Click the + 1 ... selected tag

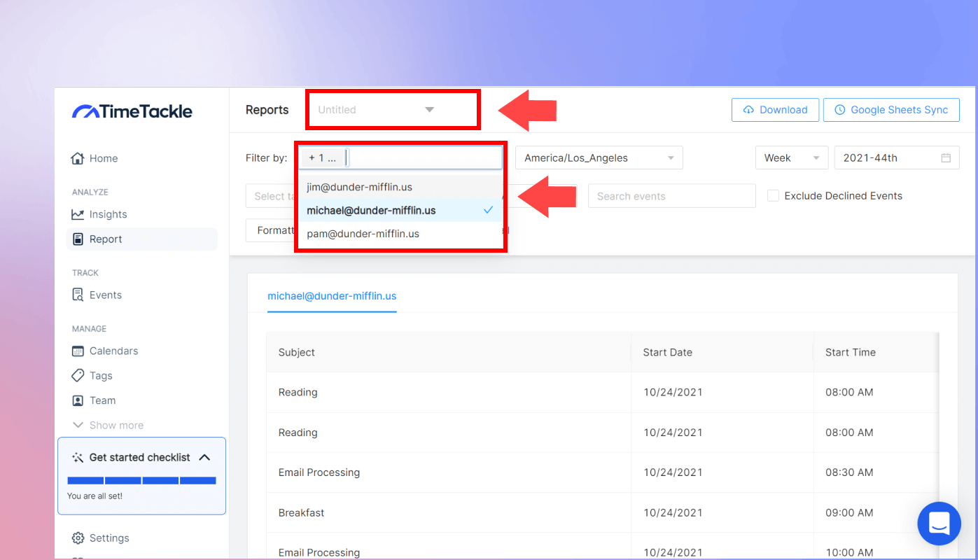(322, 157)
